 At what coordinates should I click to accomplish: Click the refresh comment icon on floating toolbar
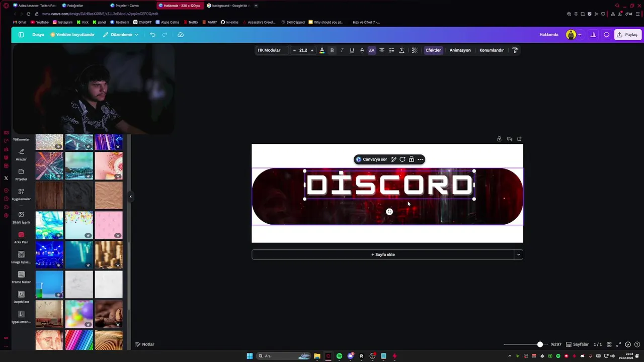[403, 159]
